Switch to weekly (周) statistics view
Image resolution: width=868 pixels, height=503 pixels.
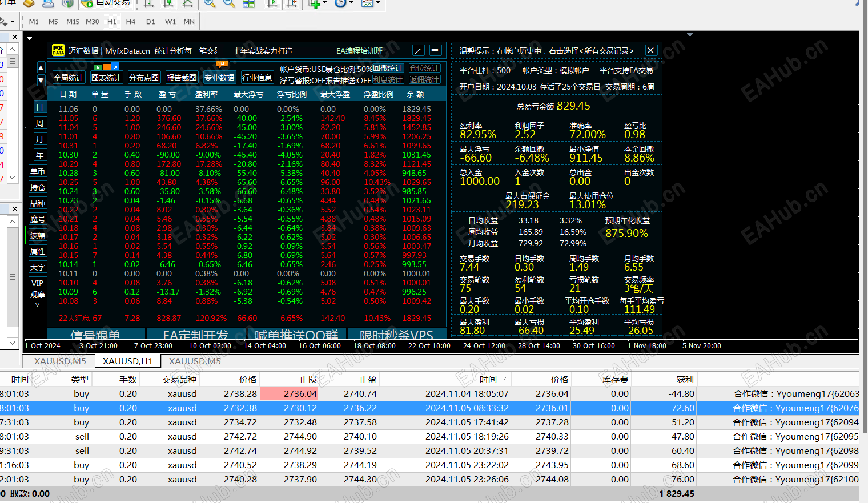click(x=39, y=123)
